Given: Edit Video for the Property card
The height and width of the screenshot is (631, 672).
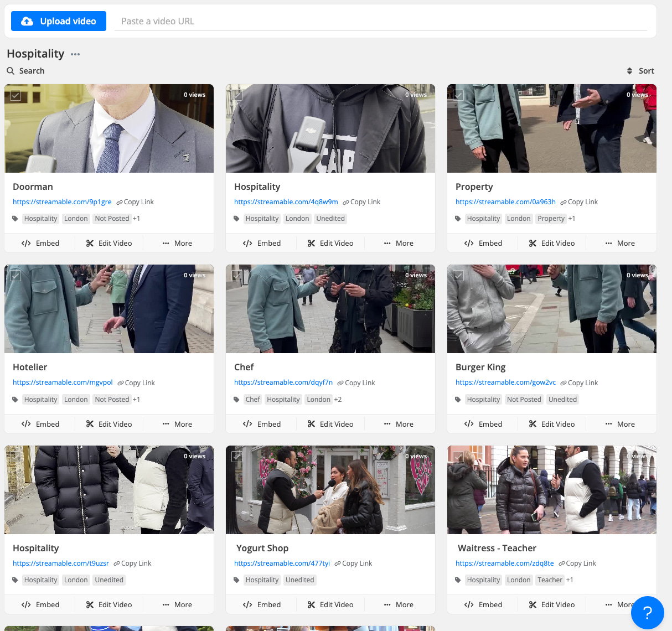Looking at the screenshot, I should (552, 244).
